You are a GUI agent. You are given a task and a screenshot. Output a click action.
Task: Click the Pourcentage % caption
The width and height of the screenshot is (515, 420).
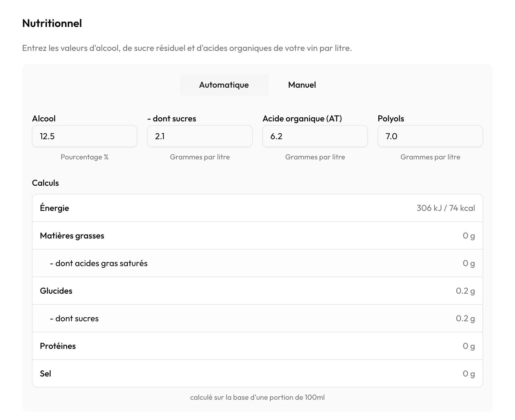(85, 157)
